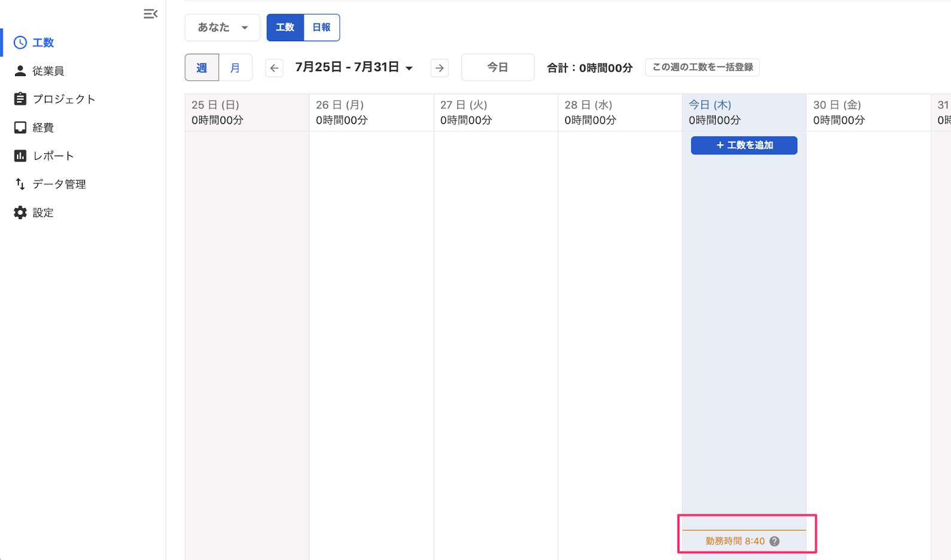Open the 従業員 sidebar menu item
Viewport: 951px width, 560px height.
(x=83, y=71)
